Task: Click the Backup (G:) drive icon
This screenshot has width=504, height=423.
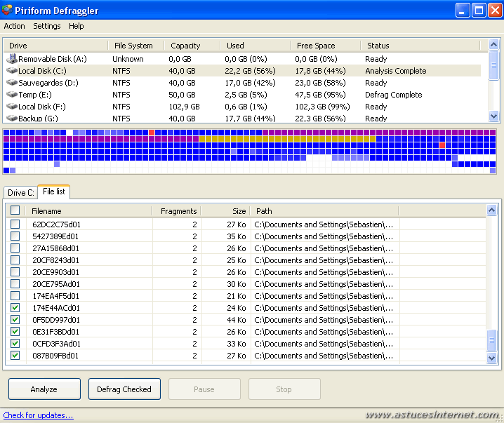Action: tap(12, 118)
